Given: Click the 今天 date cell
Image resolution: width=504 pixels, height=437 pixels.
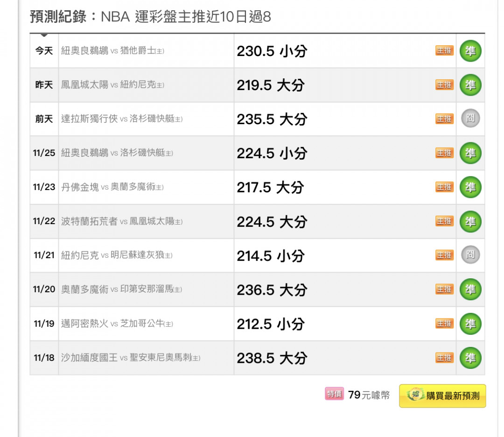Looking at the screenshot, I should [44, 51].
